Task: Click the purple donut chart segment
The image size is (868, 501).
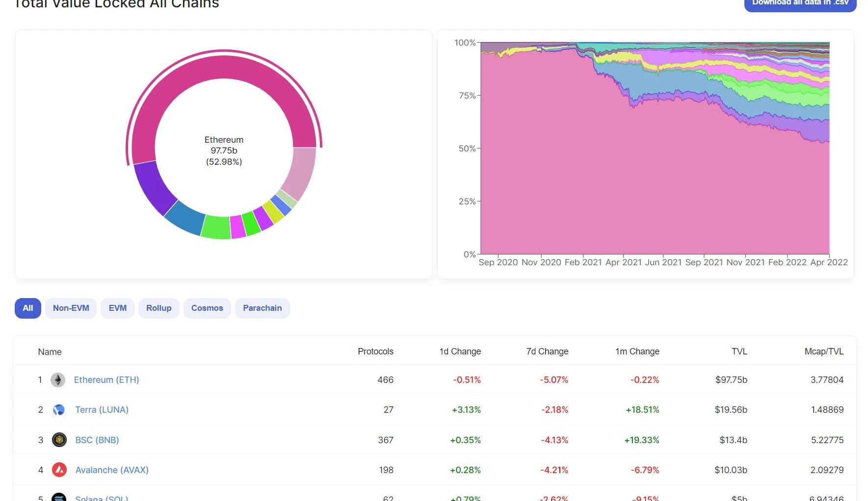Action: pyautogui.click(x=154, y=187)
